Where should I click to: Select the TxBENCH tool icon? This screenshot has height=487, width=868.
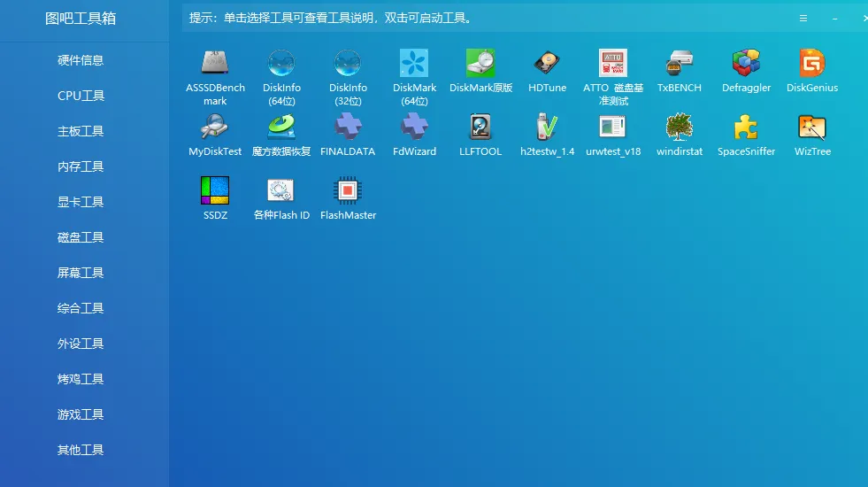(680, 63)
